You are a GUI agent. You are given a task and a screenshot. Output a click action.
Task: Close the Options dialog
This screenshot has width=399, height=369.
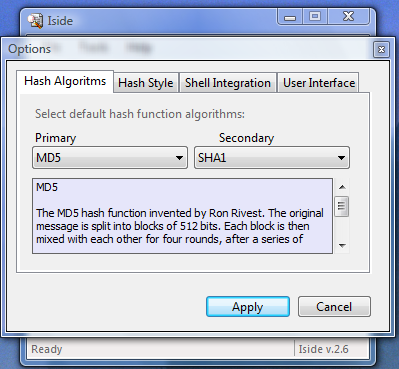click(x=381, y=49)
